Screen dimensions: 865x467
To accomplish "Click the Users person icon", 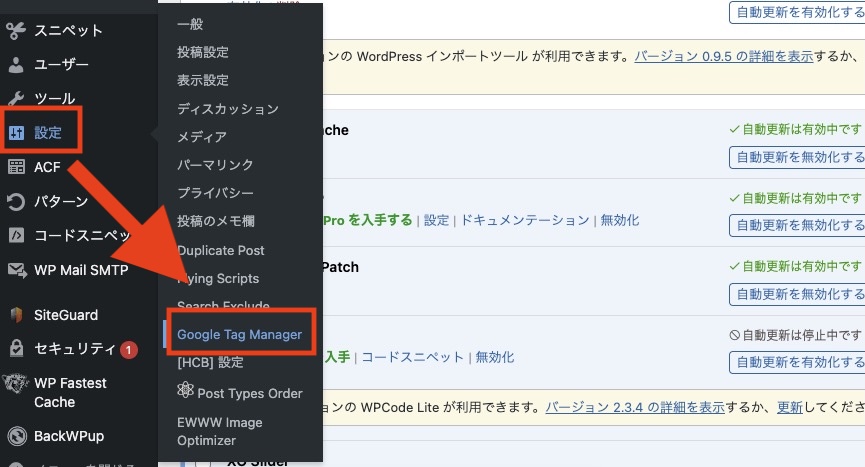I will click(x=16, y=65).
